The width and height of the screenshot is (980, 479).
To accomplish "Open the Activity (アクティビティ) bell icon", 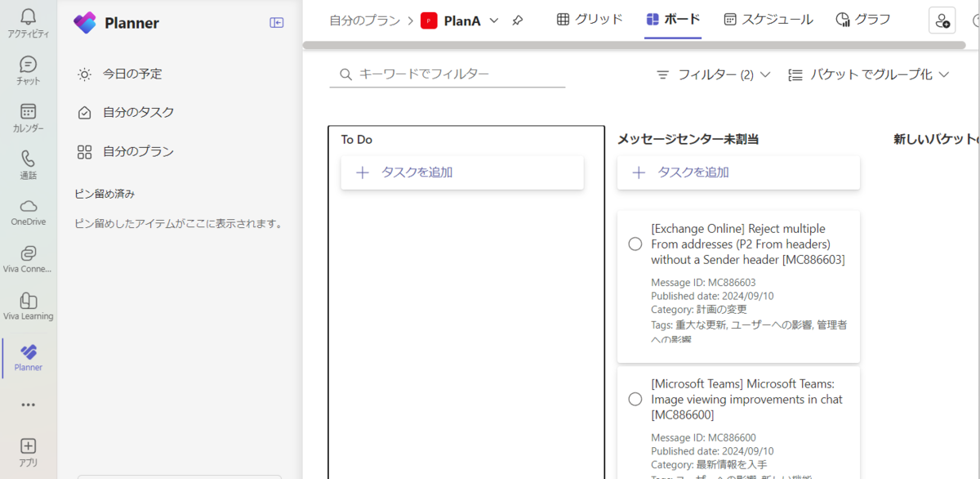I will point(29,16).
